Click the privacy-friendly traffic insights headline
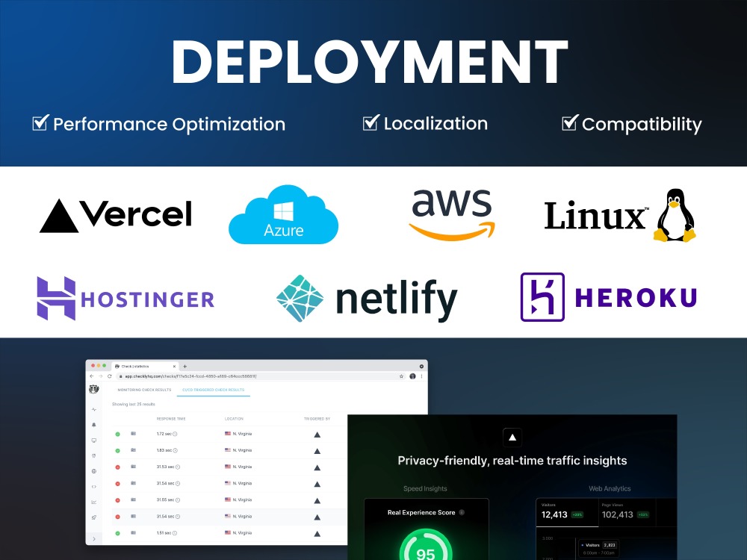Image resolution: width=747 pixels, height=560 pixels. pos(512,461)
